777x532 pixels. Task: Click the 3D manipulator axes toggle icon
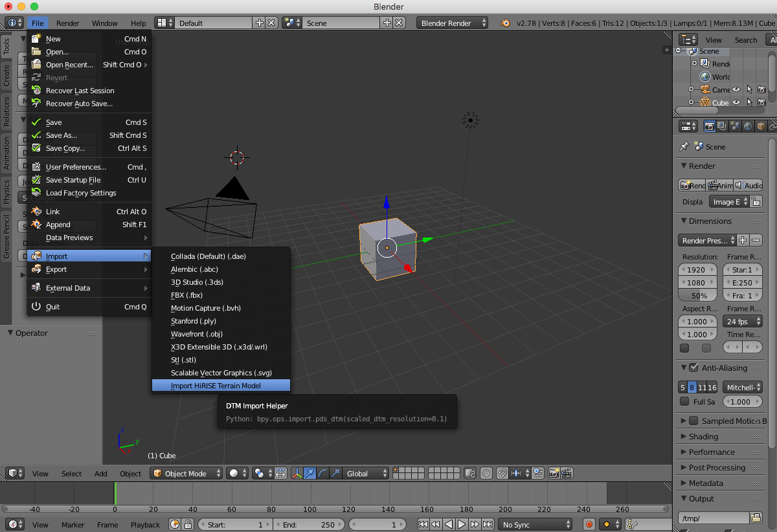click(297, 474)
